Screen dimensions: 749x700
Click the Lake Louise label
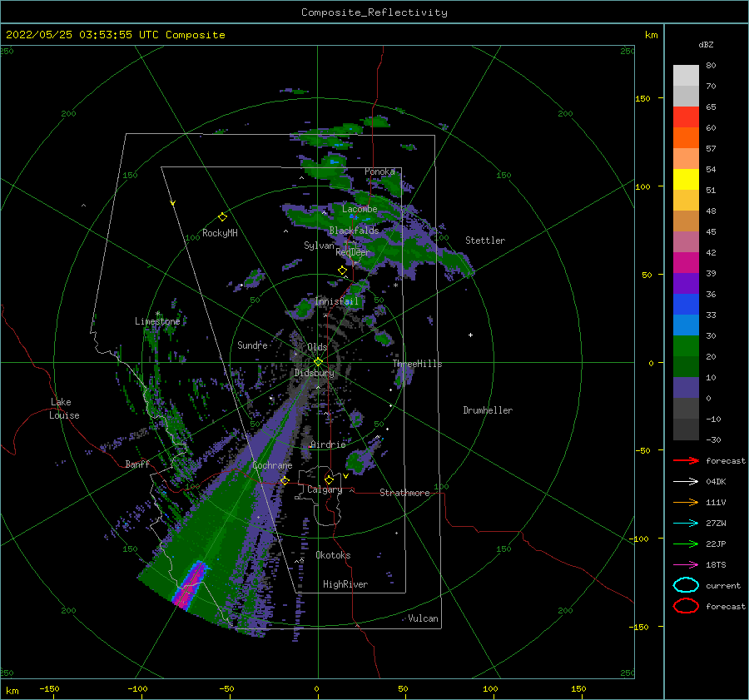pyautogui.click(x=64, y=409)
